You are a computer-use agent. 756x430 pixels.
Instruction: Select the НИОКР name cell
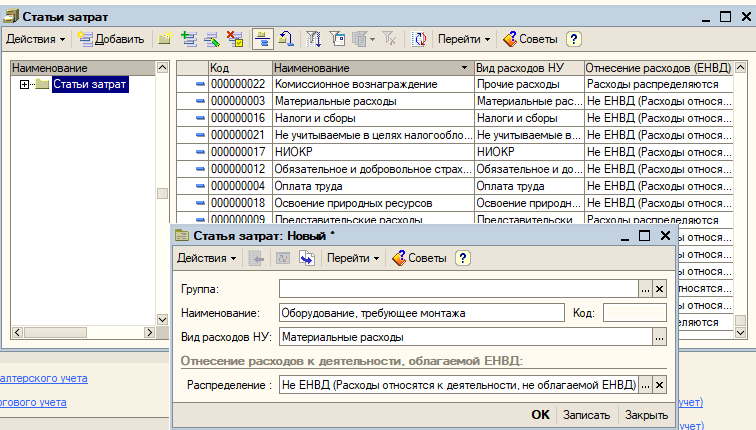373,152
